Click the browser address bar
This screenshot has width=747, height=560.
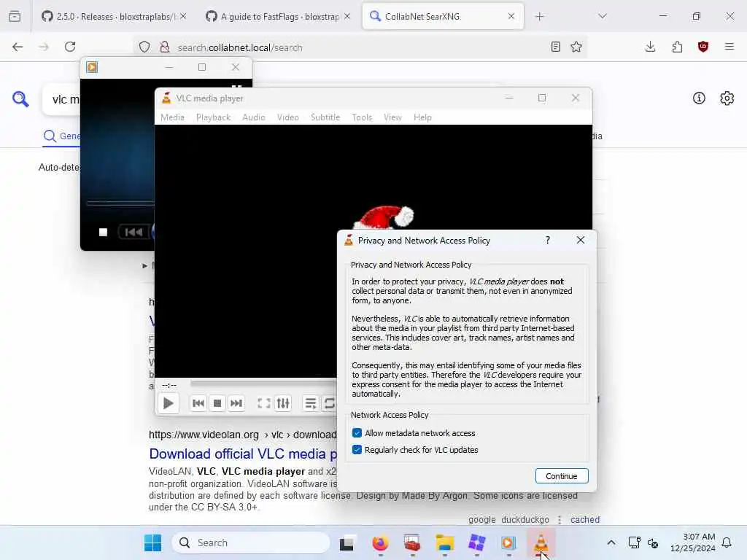click(x=360, y=47)
